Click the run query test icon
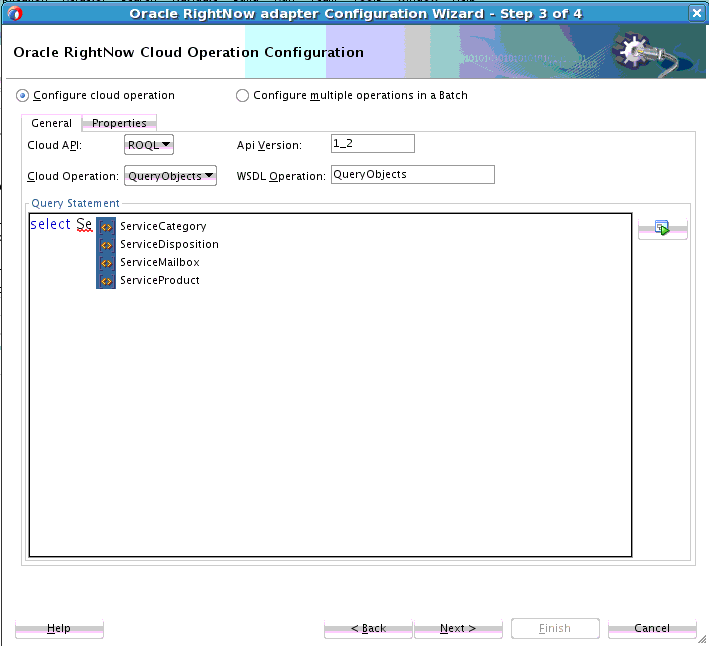The height and width of the screenshot is (646, 709). [x=662, y=228]
